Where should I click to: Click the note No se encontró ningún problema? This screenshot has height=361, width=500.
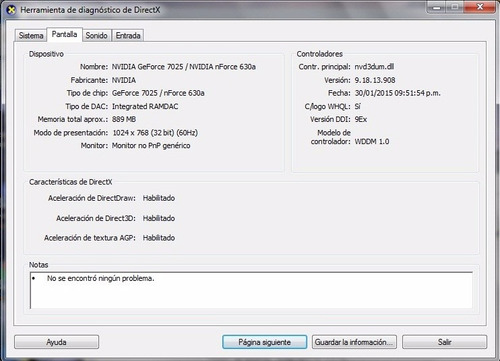point(101,278)
